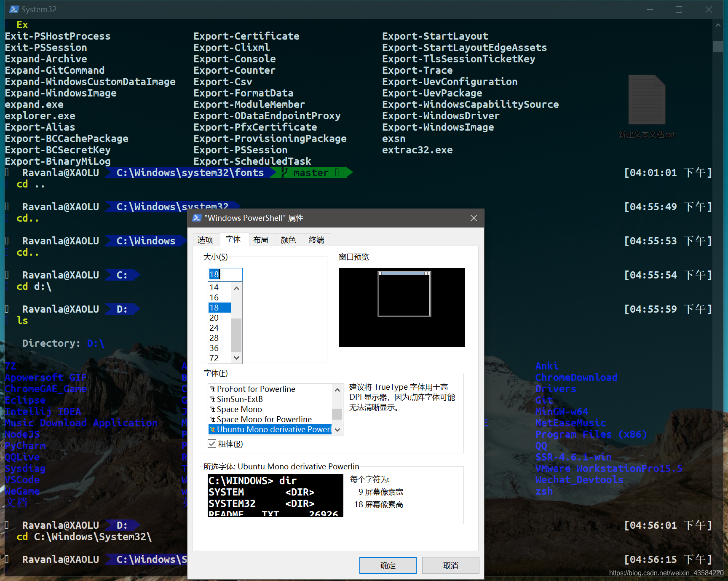Choose Ubuntu Mono derivative Powerline font
The height and width of the screenshot is (581, 728).
click(x=270, y=429)
